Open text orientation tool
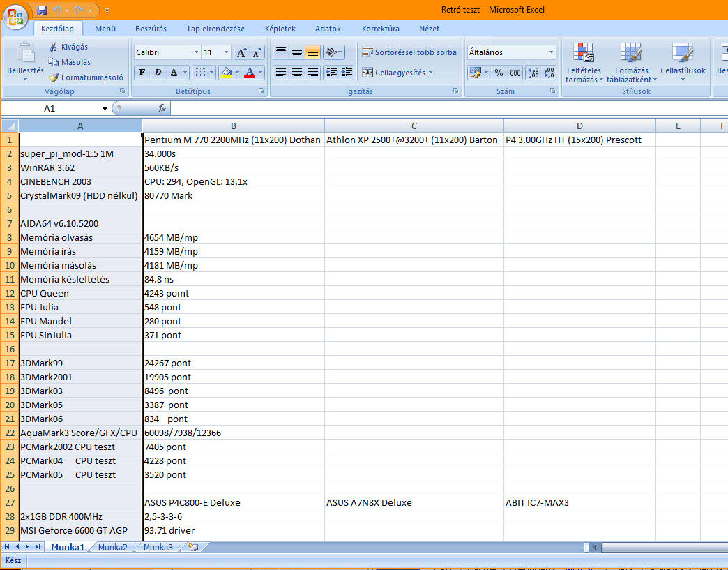 point(334,52)
